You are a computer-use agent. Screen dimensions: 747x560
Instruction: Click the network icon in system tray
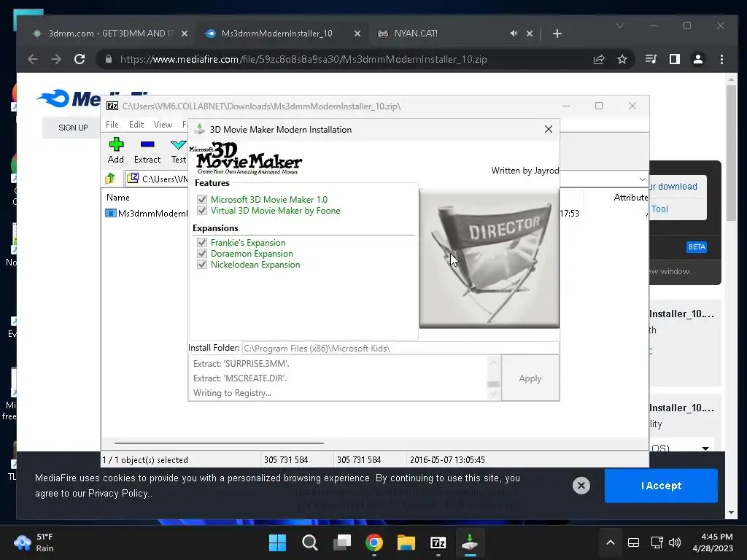pos(657,542)
